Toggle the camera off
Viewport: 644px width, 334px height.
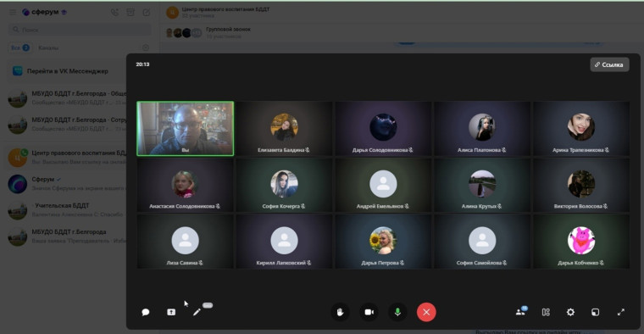point(369,312)
